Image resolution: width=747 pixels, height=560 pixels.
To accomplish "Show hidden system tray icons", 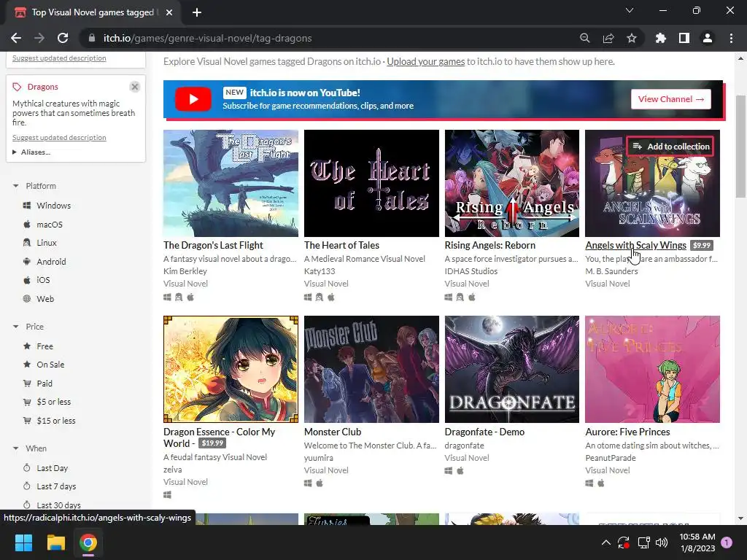I will (606, 542).
